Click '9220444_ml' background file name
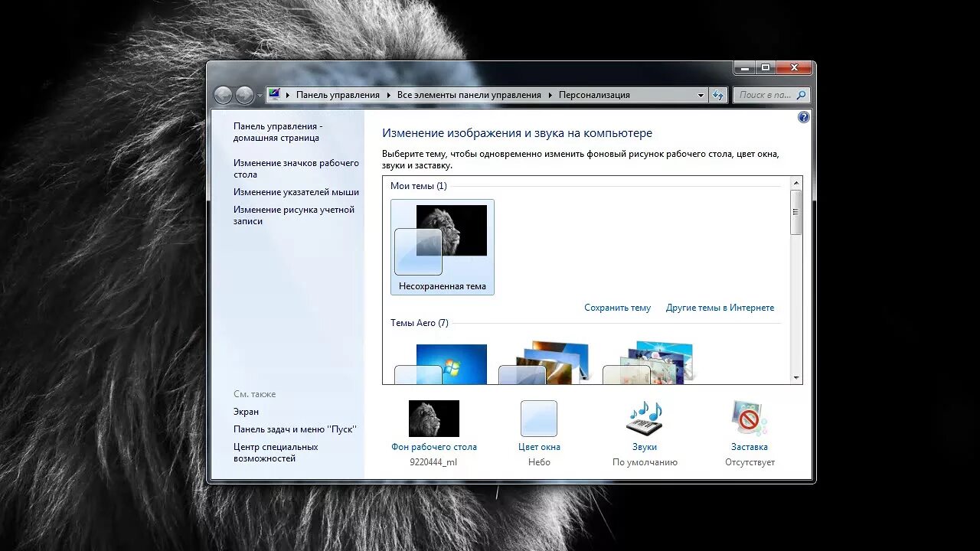This screenshot has height=551, width=980. pyautogui.click(x=434, y=462)
